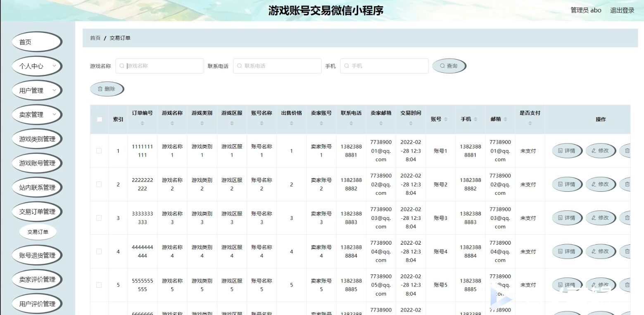The height and width of the screenshot is (315, 644).
Task: Open 站内联系管理 in the sidebar
Action: pos(37,187)
